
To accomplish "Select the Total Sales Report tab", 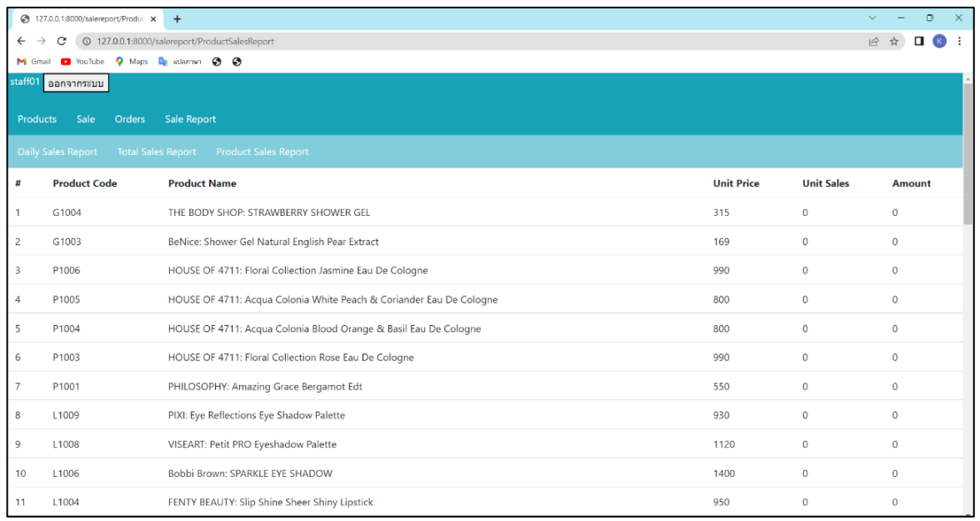I will click(156, 152).
